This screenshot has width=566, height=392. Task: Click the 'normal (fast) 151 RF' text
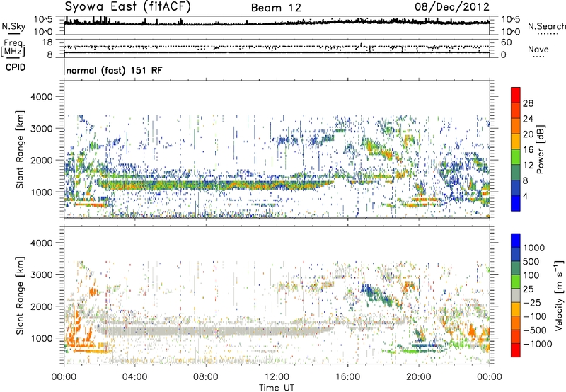point(114,70)
